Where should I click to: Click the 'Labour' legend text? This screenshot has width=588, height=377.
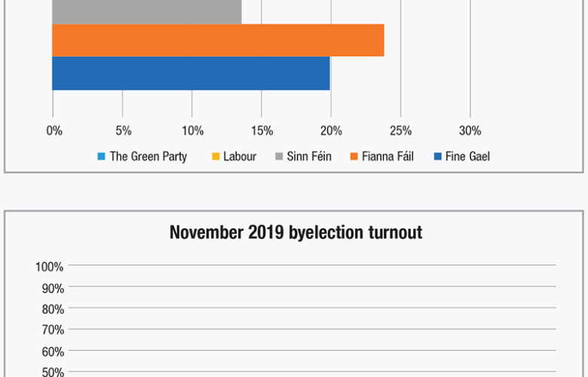point(240,157)
